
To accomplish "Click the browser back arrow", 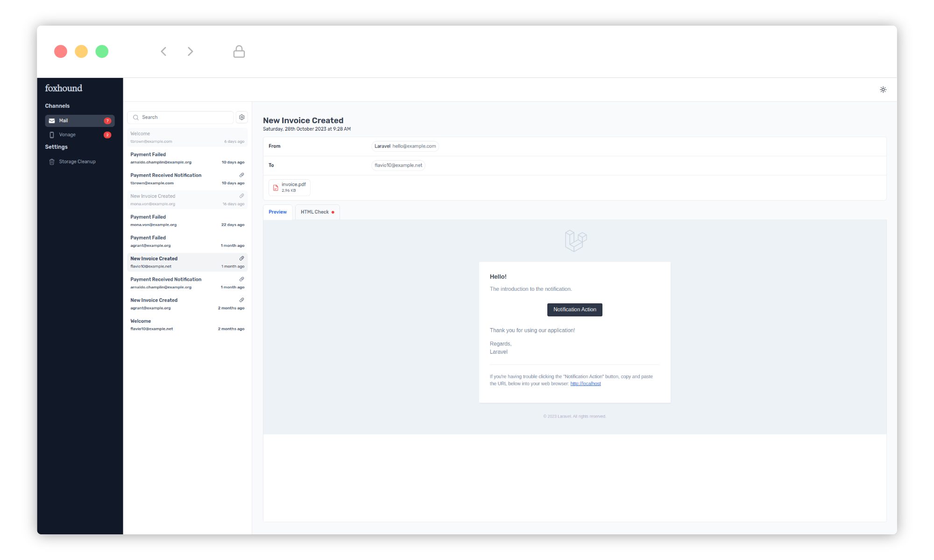I will (163, 51).
